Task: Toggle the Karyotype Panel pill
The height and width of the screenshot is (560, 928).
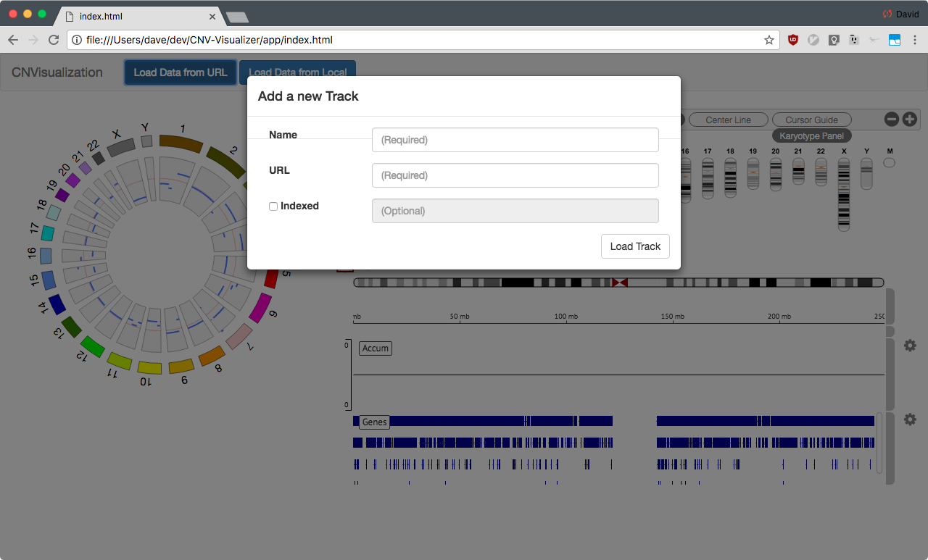Action: [x=811, y=136]
